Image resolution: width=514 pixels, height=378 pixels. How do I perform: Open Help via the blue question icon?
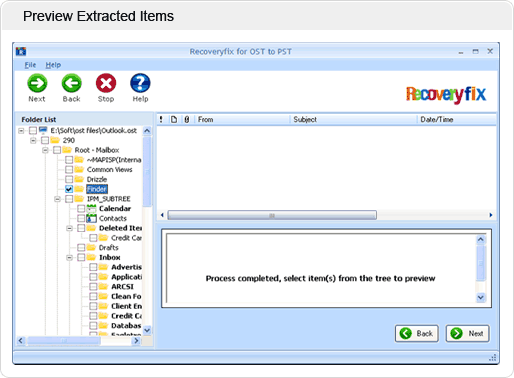(x=140, y=83)
